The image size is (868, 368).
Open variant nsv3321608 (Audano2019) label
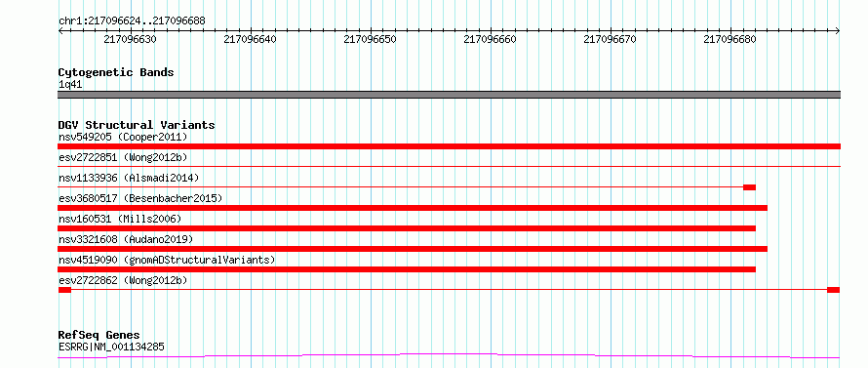(x=126, y=239)
